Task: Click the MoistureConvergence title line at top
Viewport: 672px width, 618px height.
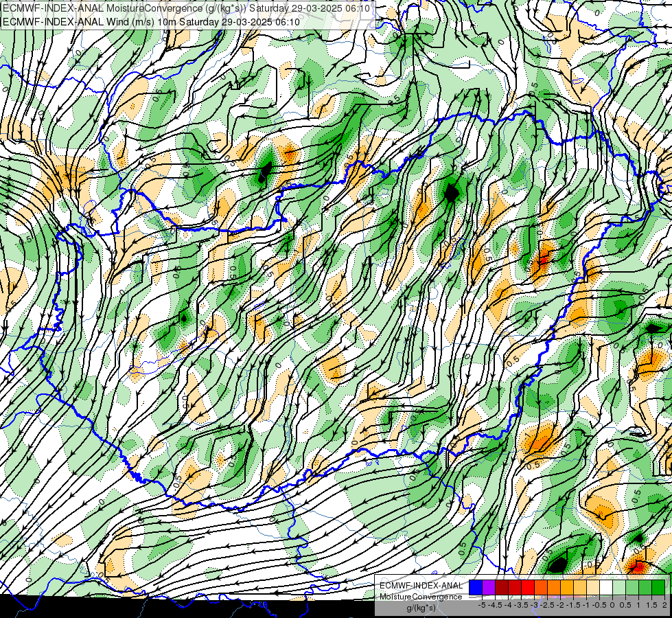Action: click(x=187, y=8)
